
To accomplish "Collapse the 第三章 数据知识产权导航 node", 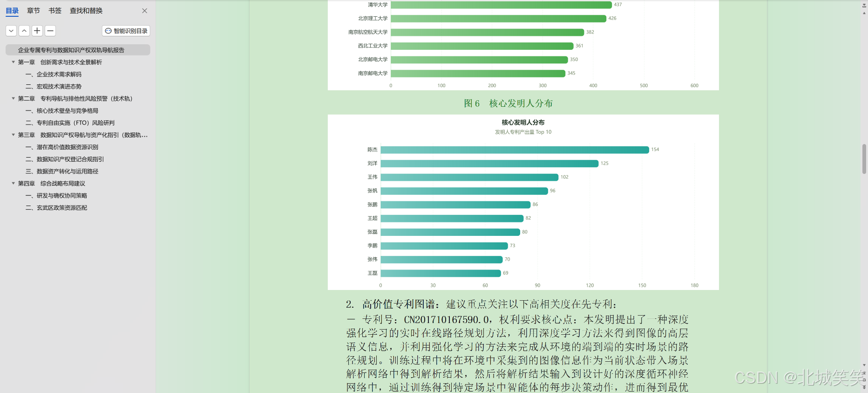I will point(13,135).
